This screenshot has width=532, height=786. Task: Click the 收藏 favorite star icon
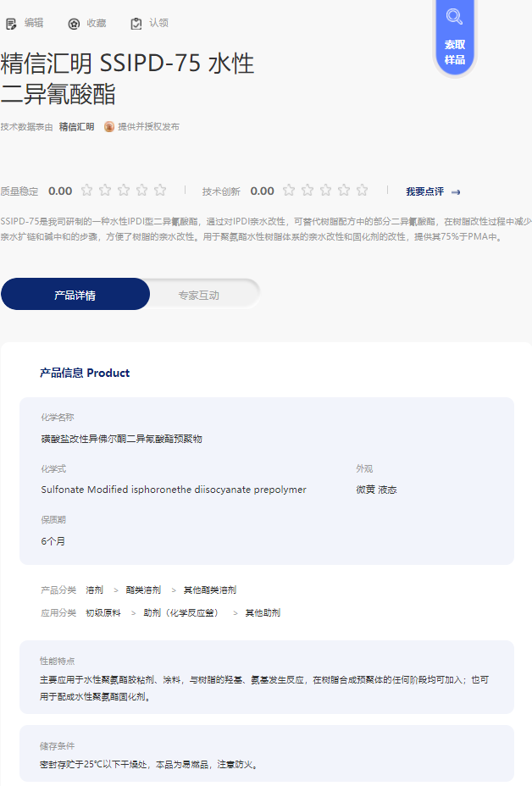point(74,24)
